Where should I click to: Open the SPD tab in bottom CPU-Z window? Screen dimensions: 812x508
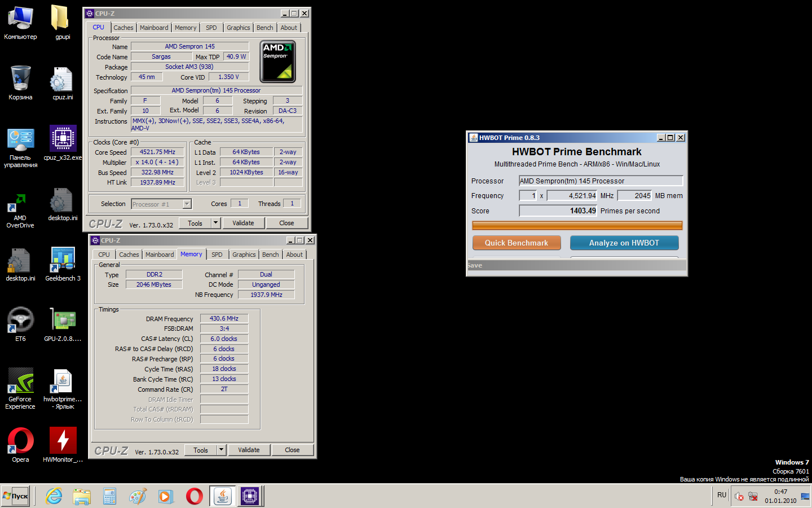217,255
